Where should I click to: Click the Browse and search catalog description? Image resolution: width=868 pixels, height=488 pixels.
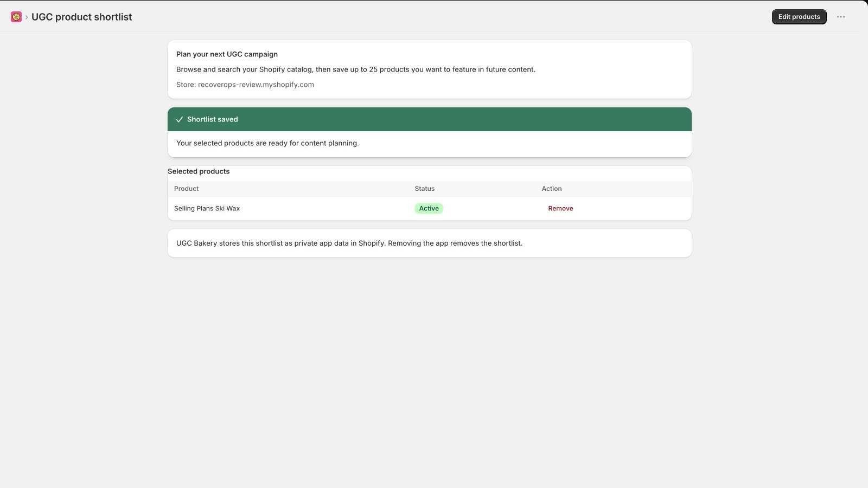[x=356, y=69]
